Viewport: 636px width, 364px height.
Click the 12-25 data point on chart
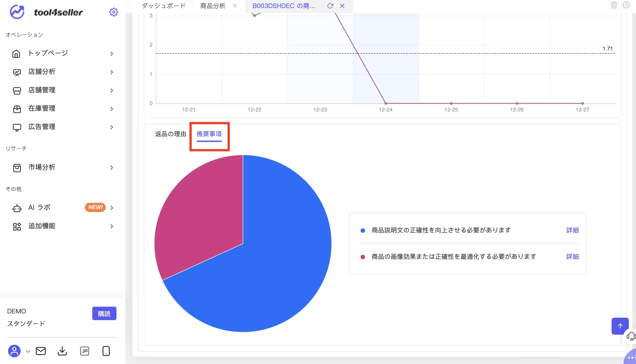click(451, 103)
